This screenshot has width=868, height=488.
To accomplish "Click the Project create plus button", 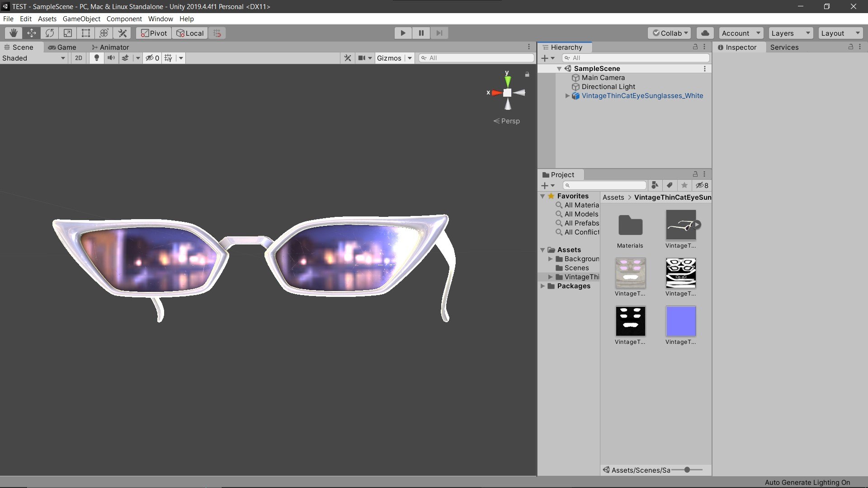I will point(547,185).
